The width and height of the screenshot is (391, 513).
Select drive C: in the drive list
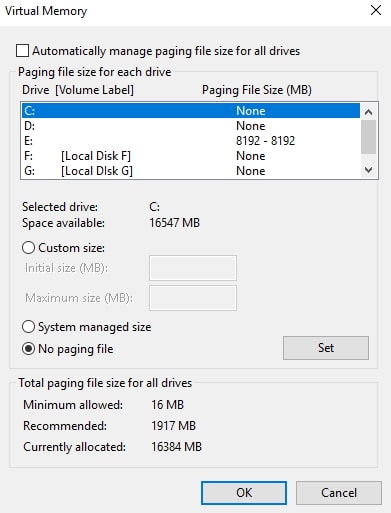tap(191, 111)
